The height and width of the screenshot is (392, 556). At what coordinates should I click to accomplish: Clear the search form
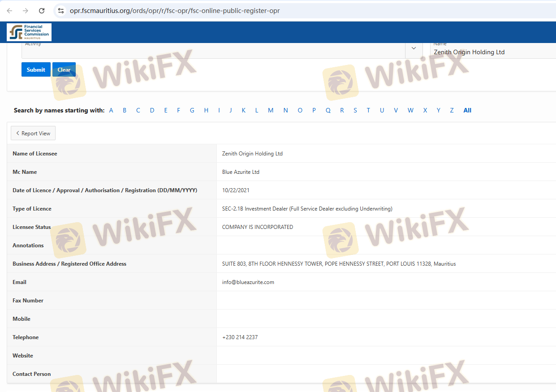coord(64,69)
